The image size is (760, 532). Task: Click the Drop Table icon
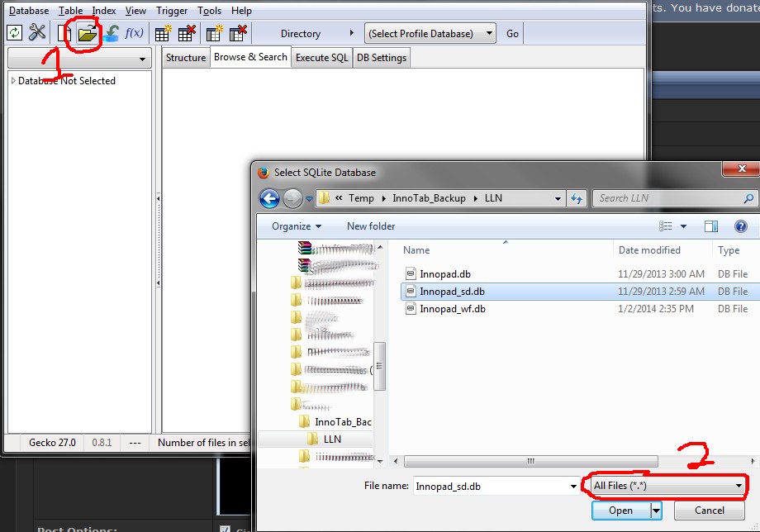click(187, 34)
